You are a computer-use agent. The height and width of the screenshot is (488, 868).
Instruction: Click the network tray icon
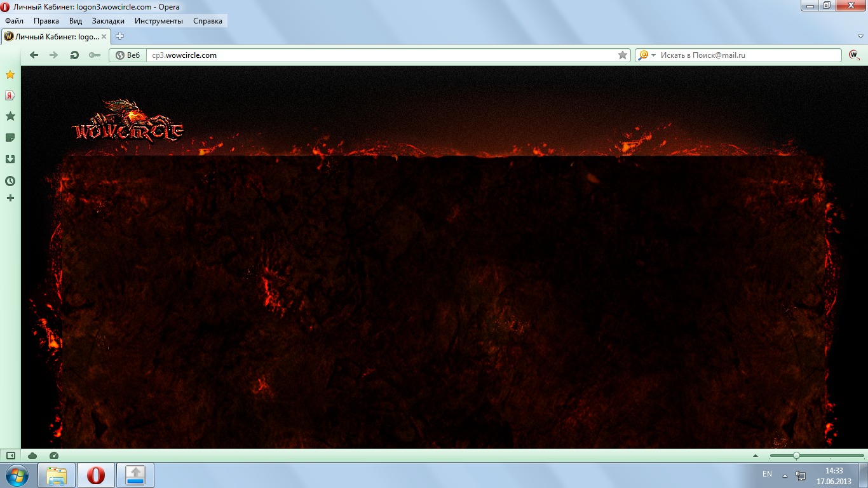pyautogui.click(x=801, y=476)
